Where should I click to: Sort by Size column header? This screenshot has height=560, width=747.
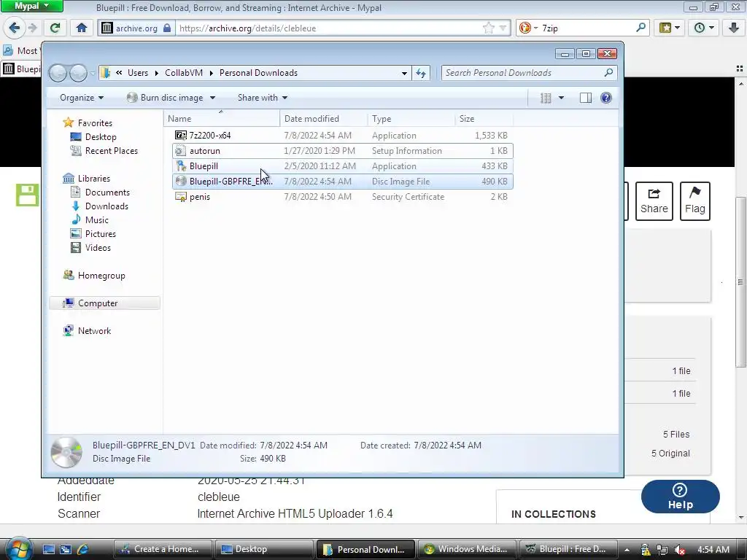click(x=484, y=119)
